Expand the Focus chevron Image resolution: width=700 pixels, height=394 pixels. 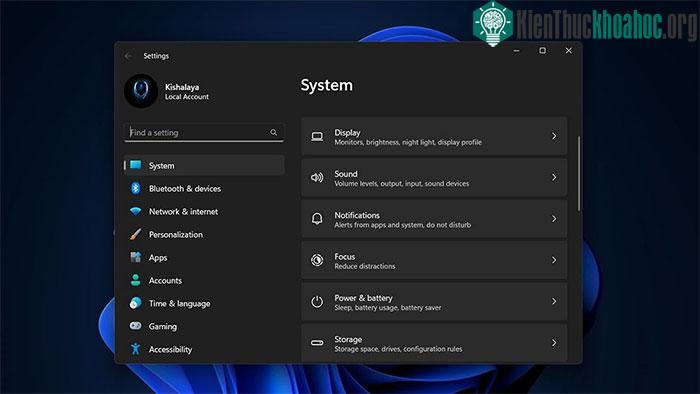554,260
